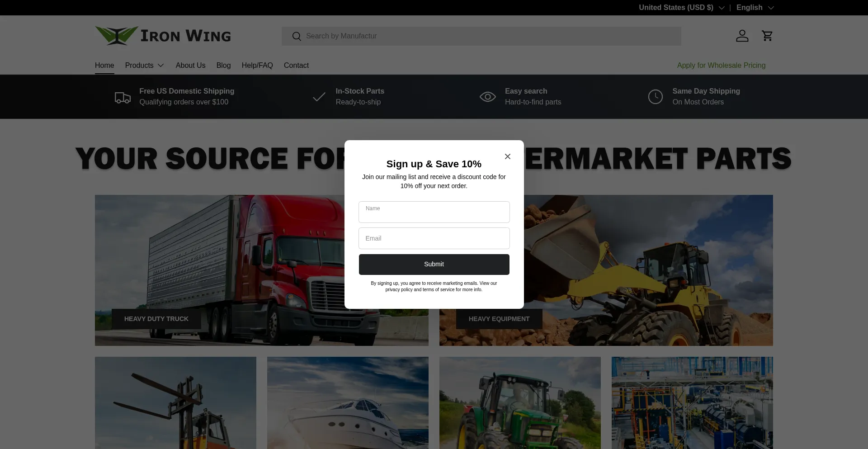Click the shipping truck icon
868x449 pixels.
tap(123, 97)
